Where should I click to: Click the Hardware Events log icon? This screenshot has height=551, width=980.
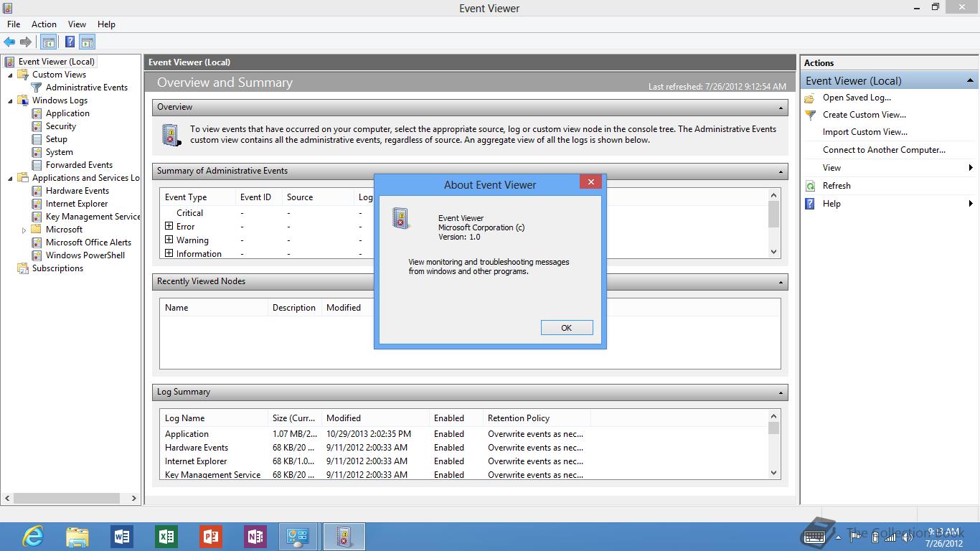pos(37,191)
